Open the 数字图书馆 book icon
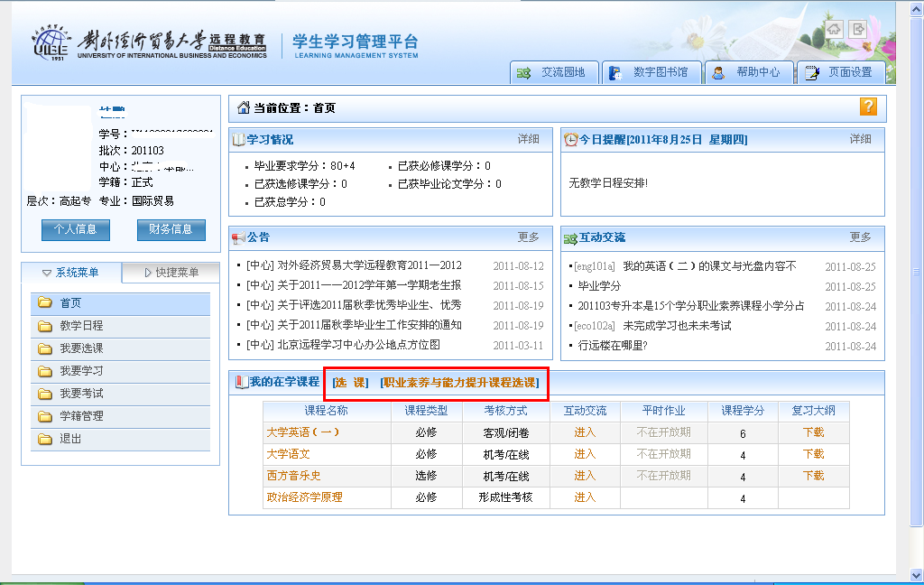Screen dimensions: 924x585 pos(617,73)
